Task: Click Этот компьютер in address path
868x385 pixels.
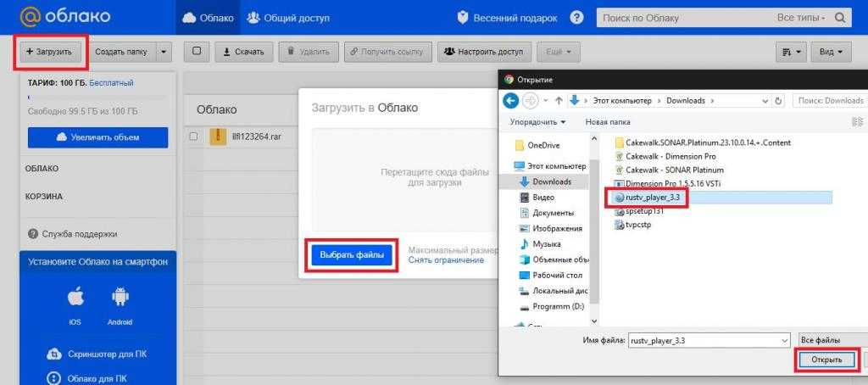Action: (x=622, y=101)
